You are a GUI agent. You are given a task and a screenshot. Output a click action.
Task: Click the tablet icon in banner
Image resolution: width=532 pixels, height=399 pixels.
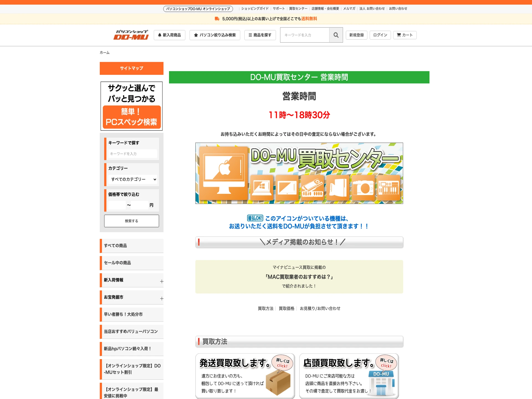(287, 188)
